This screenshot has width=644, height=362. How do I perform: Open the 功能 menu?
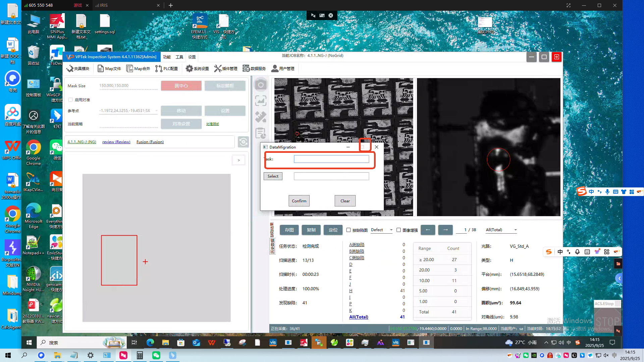click(x=167, y=57)
